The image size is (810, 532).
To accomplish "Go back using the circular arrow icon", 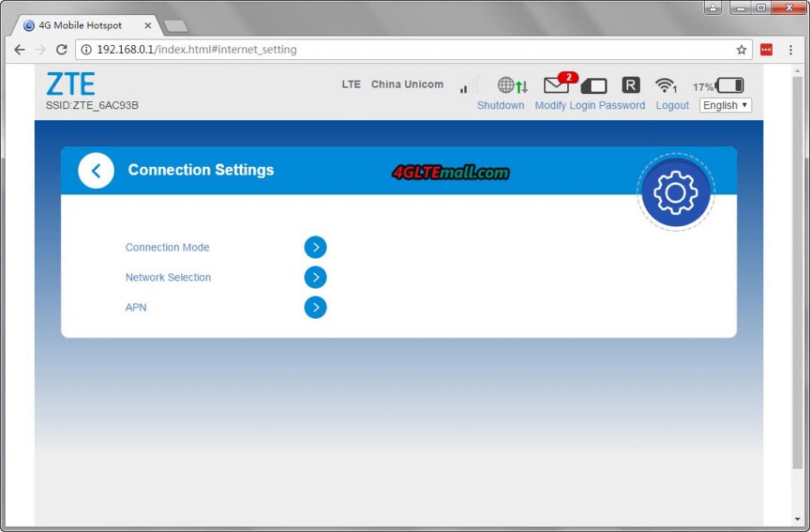I will (x=96, y=170).
